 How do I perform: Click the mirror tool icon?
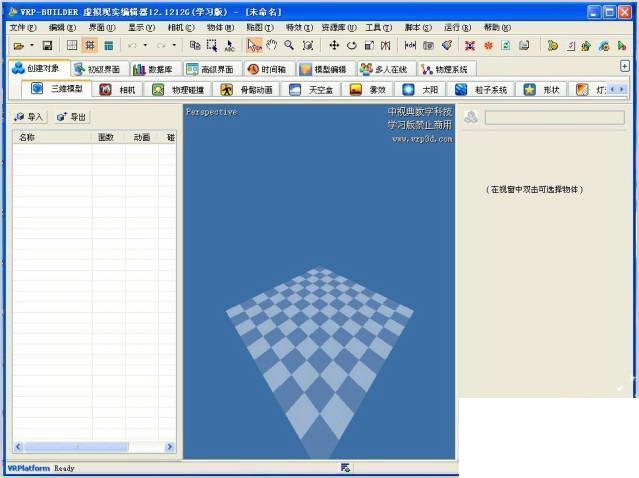pyautogui.click(x=386, y=45)
